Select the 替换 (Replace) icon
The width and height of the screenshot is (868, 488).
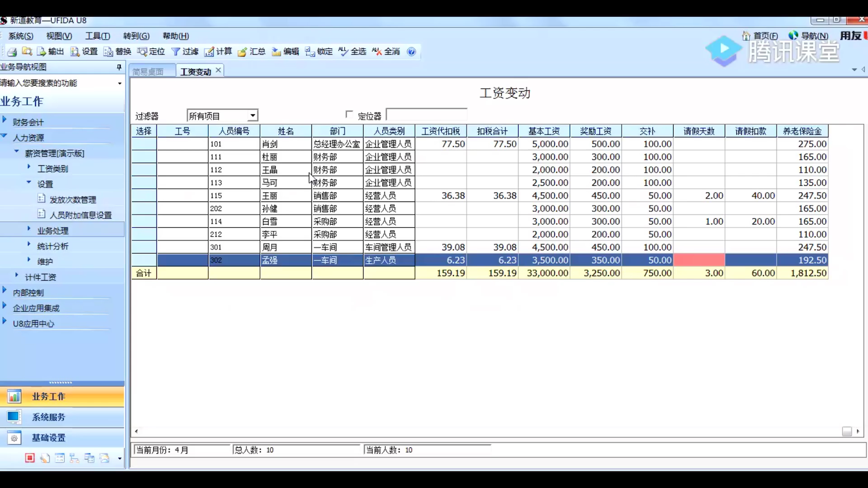117,51
